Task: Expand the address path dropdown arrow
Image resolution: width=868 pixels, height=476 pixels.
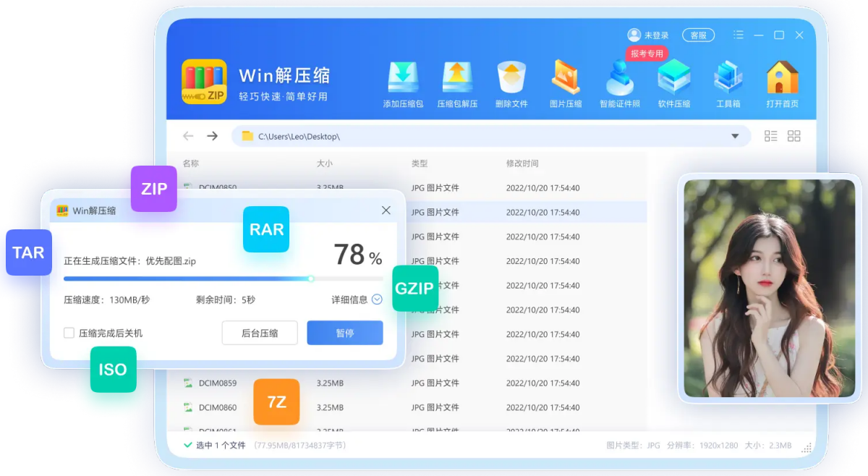Action: pyautogui.click(x=735, y=136)
